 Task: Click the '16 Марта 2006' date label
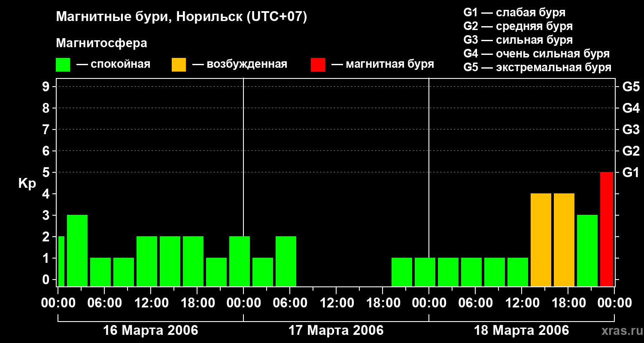pyautogui.click(x=151, y=331)
